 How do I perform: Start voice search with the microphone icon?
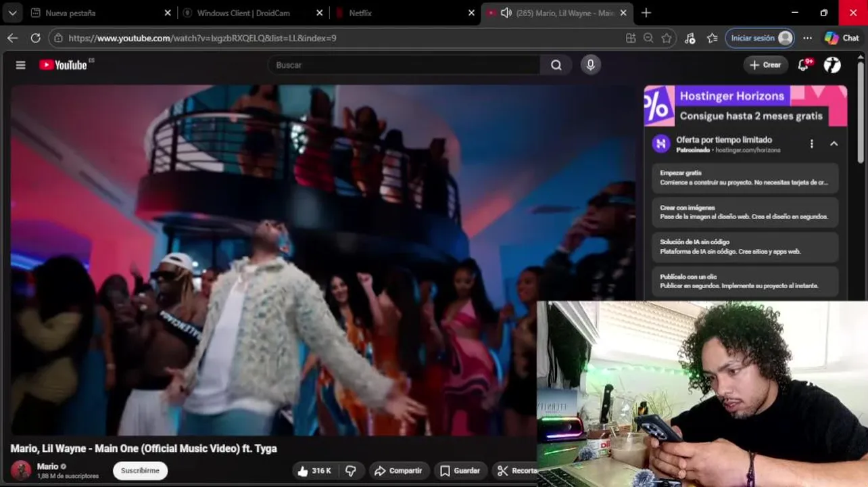(590, 65)
